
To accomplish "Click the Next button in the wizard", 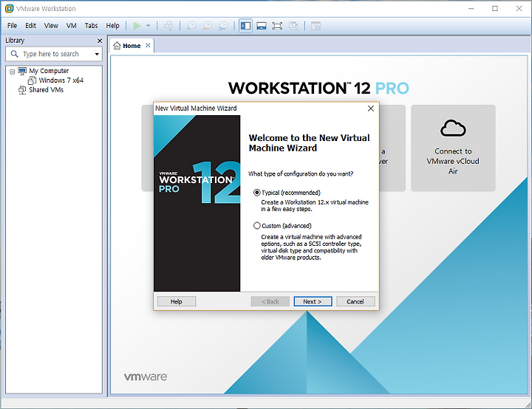I will click(x=313, y=301).
